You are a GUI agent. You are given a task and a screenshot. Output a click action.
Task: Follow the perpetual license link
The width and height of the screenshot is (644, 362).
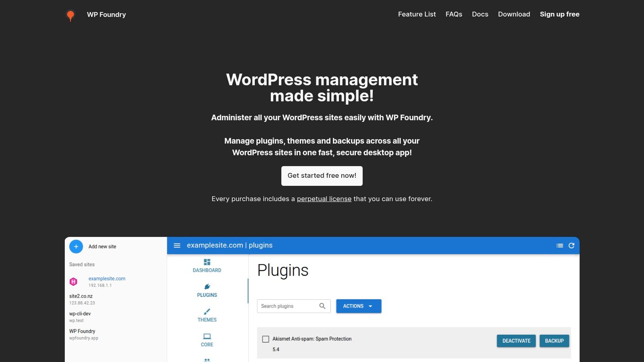point(324,199)
